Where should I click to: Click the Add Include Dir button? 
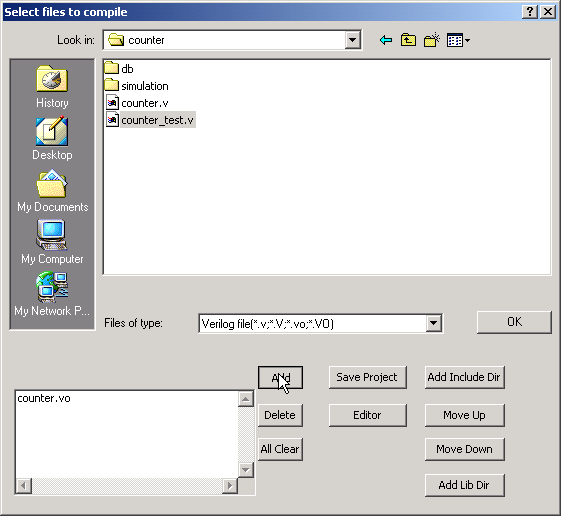(x=464, y=377)
